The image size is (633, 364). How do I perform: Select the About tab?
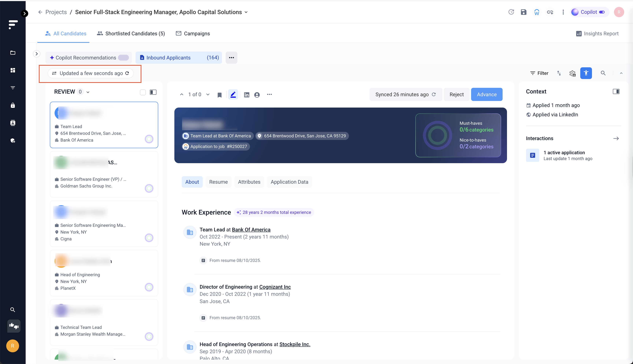pos(192,182)
